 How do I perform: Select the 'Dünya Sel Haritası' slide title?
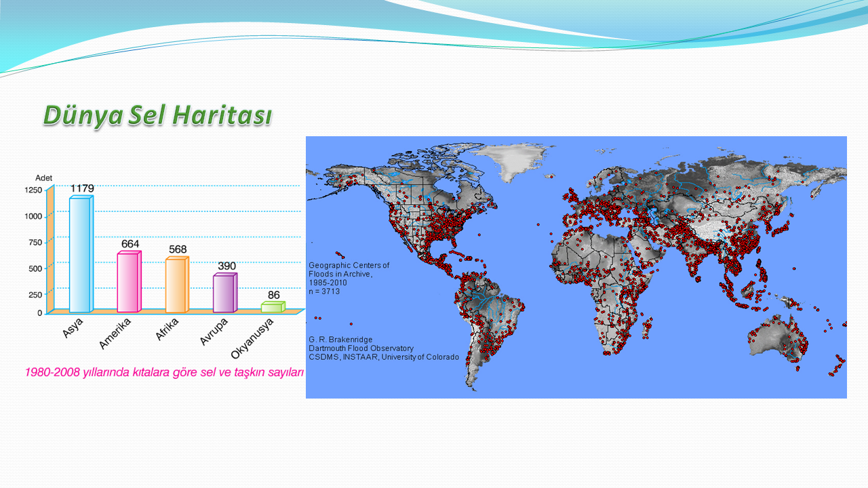157,115
